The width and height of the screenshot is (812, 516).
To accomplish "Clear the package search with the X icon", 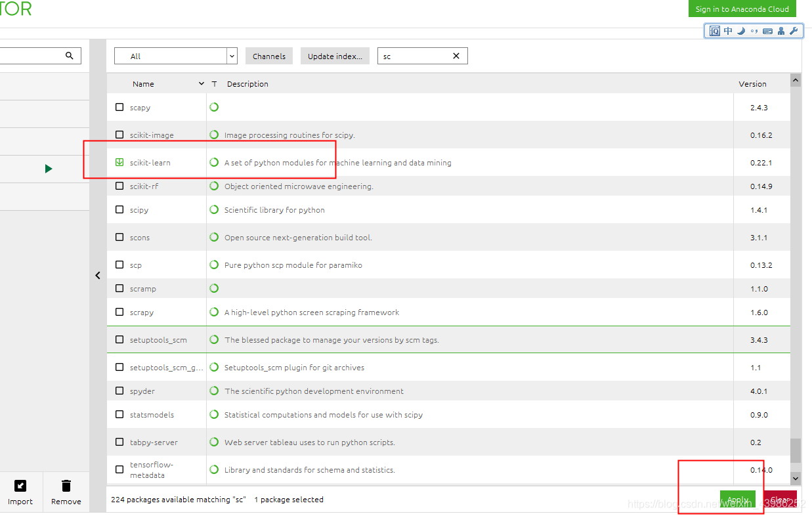I will click(456, 56).
